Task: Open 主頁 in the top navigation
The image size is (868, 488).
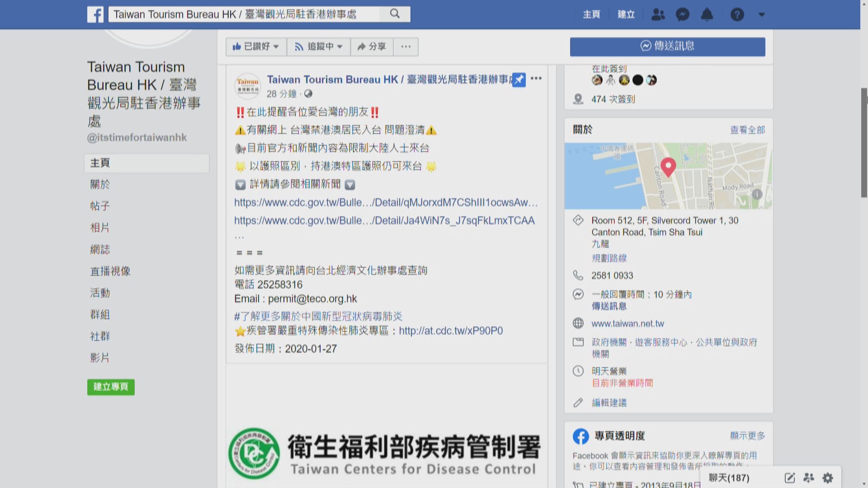Action: 591,14
